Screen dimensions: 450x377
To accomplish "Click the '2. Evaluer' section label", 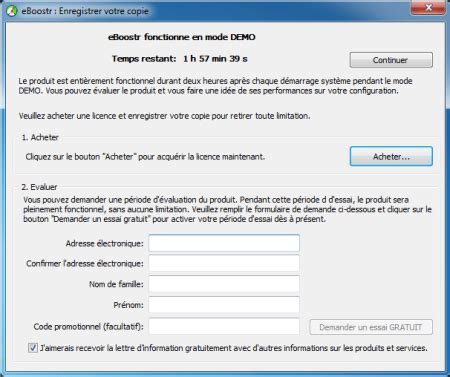I will pyautogui.click(x=39, y=187).
